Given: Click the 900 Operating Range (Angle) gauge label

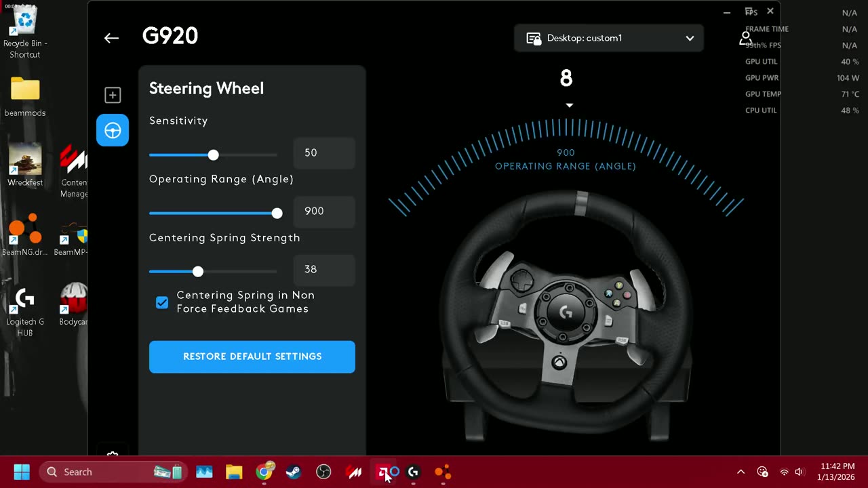Looking at the screenshot, I should 566,159.
